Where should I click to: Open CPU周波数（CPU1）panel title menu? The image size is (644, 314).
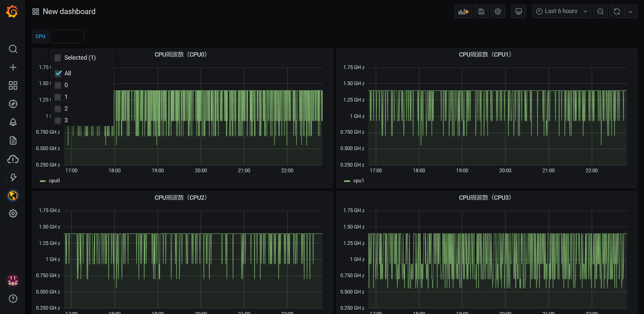click(x=485, y=55)
